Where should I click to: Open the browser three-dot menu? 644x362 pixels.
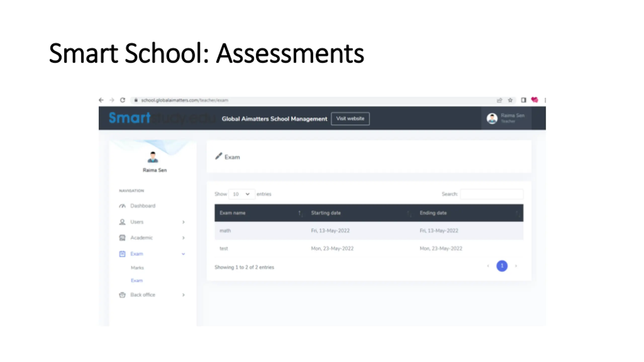(545, 100)
